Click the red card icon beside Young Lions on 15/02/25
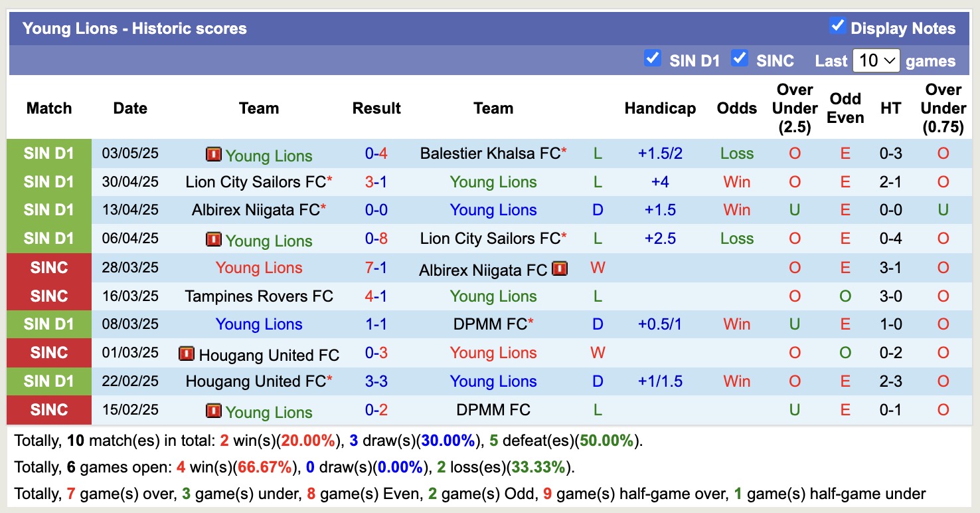The height and width of the screenshot is (513, 980). point(214,410)
